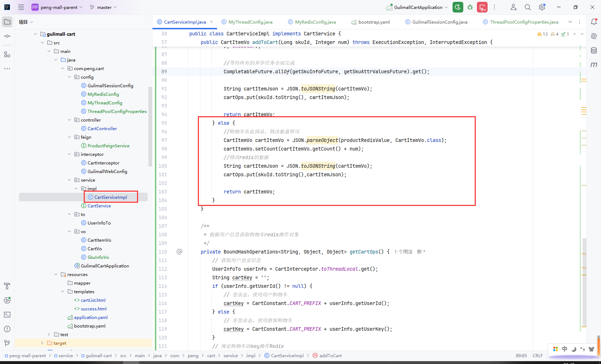Close the CartServiceImpl.java tab
The width and height of the screenshot is (601, 364).
tap(211, 22)
